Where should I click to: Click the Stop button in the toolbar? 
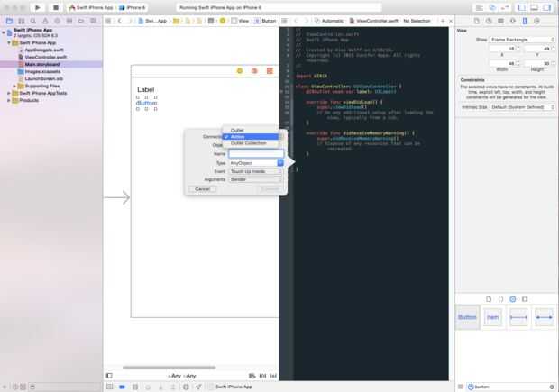tap(56, 7)
